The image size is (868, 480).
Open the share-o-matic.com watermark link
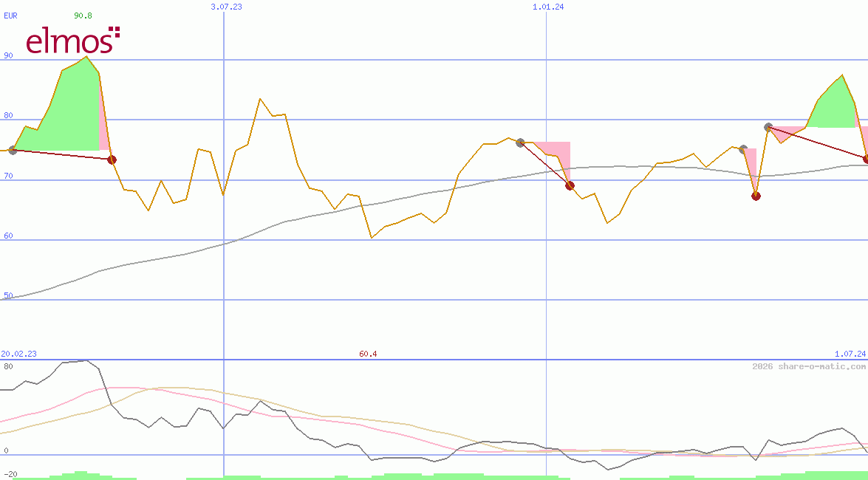point(809,366)
